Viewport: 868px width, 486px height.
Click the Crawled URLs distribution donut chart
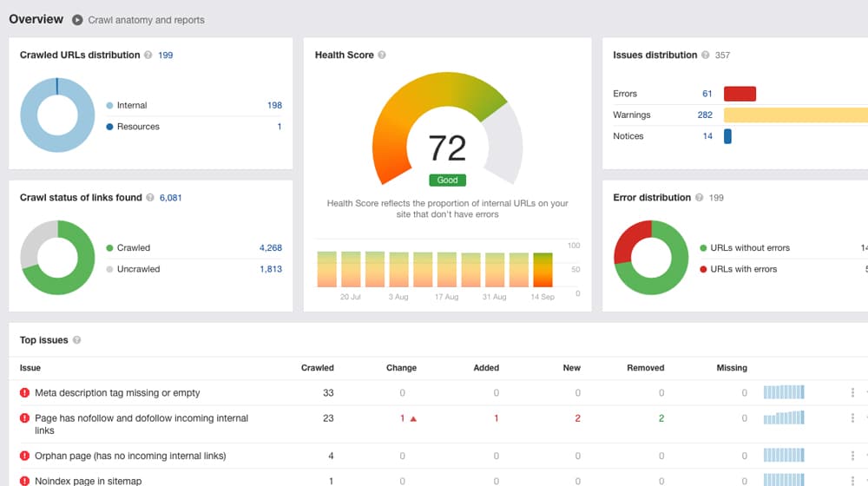pyautogui.click(x=57, y=115)
